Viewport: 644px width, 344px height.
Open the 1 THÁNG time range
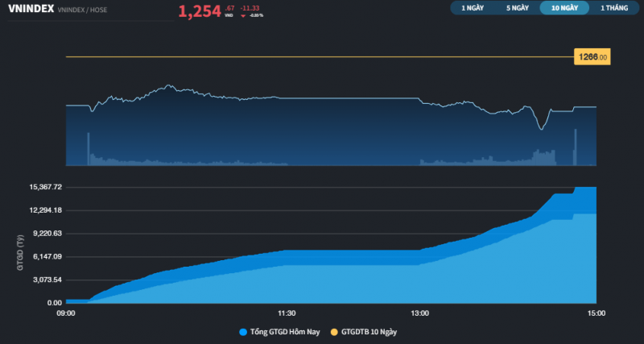pos(612,7)
